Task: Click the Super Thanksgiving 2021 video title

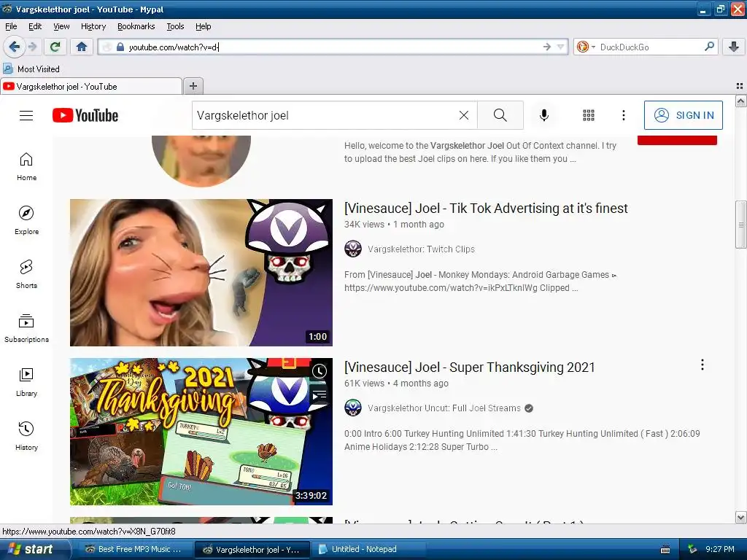Action: [470, 367]
